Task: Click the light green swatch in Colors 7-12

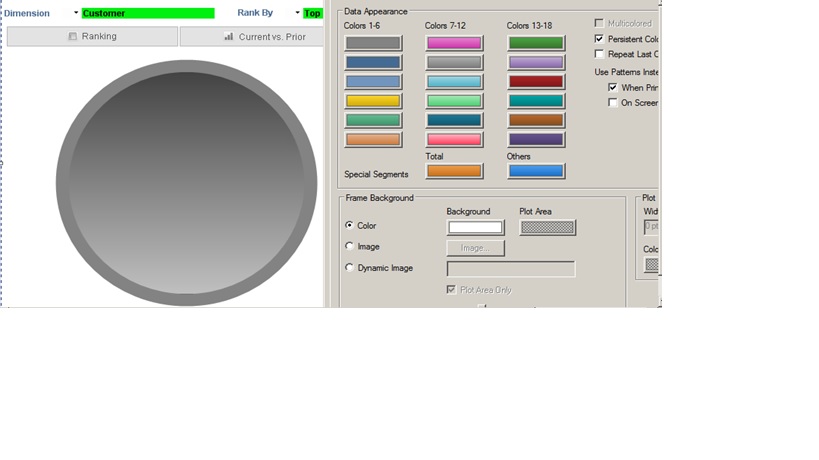Action: pos(454,101)
